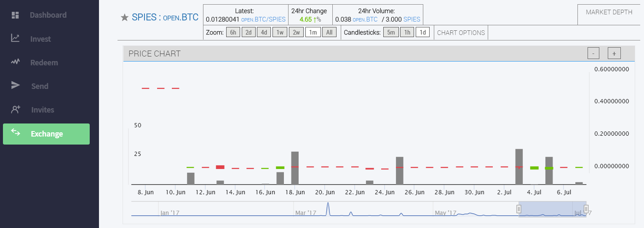Click the Invites person-plus icon
This screenshot has height=228, width=644.
(16, 110)
